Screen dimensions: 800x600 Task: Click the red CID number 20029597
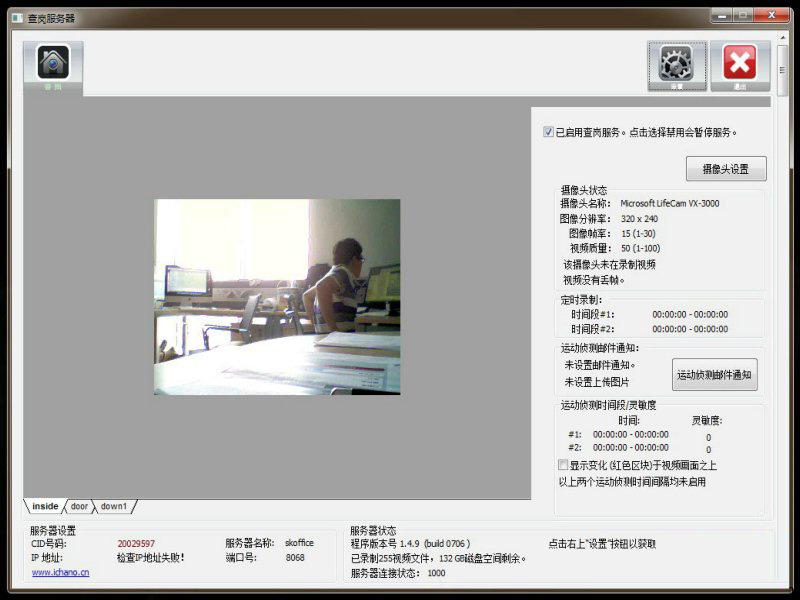tap(136, 543)
